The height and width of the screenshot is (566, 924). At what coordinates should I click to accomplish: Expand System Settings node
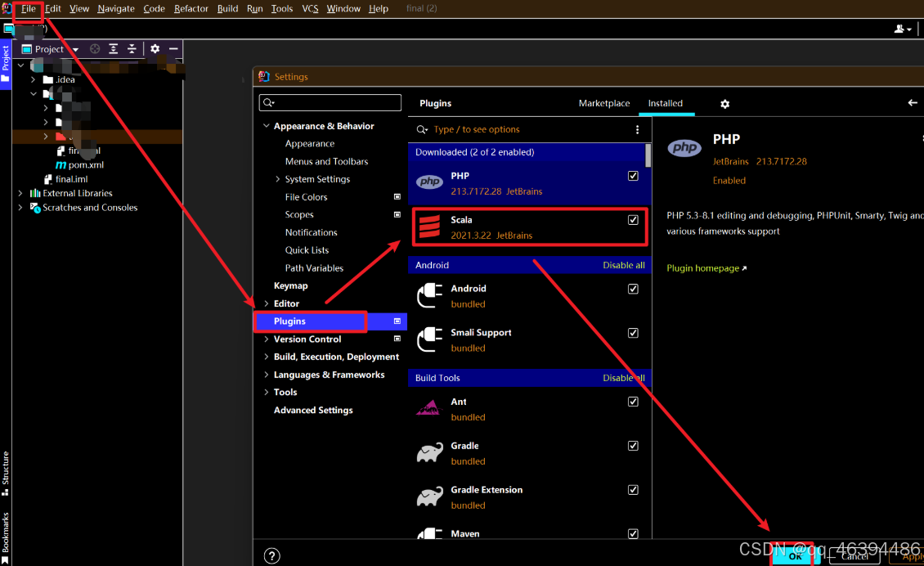pos(277,179)
